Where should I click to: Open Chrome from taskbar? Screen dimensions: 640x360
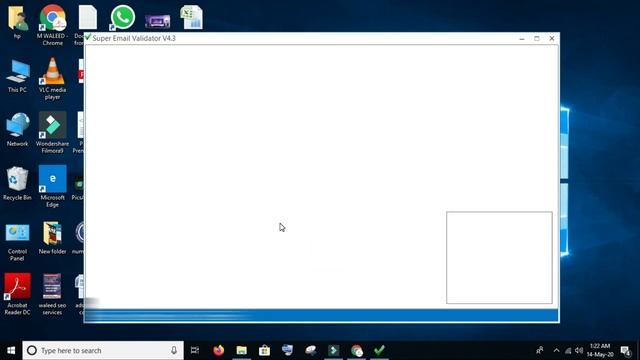click(356, 350)
